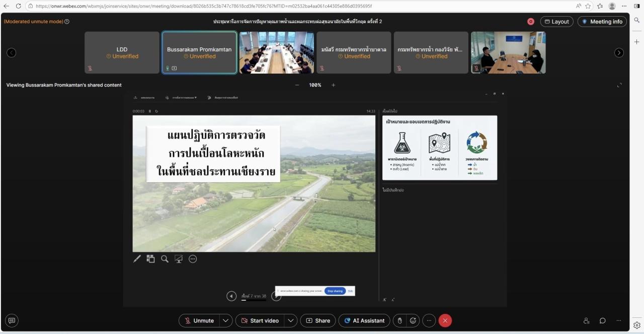644x334 pixels.
Task: Open Meeting info
Action: (x=602, y=22)
